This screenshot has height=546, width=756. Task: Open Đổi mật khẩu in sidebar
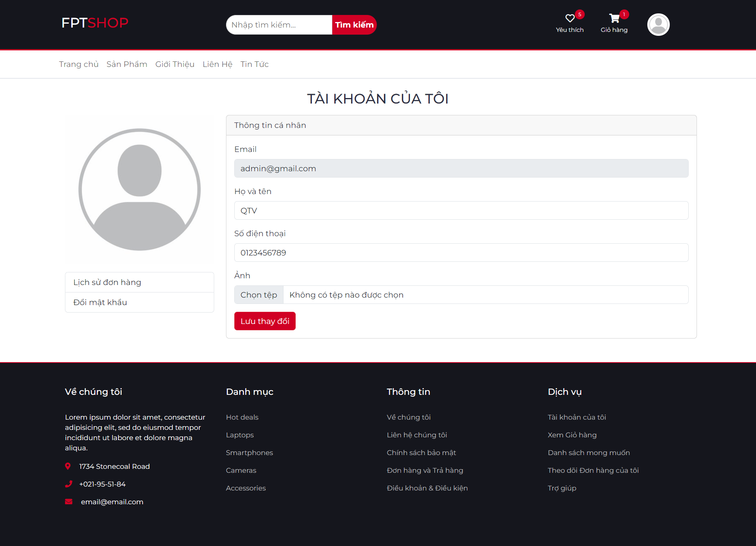[139, 302]
